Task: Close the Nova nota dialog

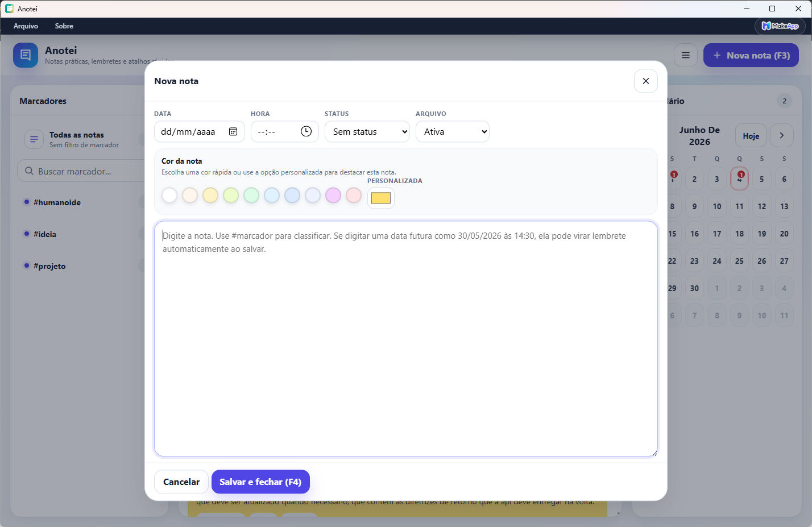Action: pos(646,81)
